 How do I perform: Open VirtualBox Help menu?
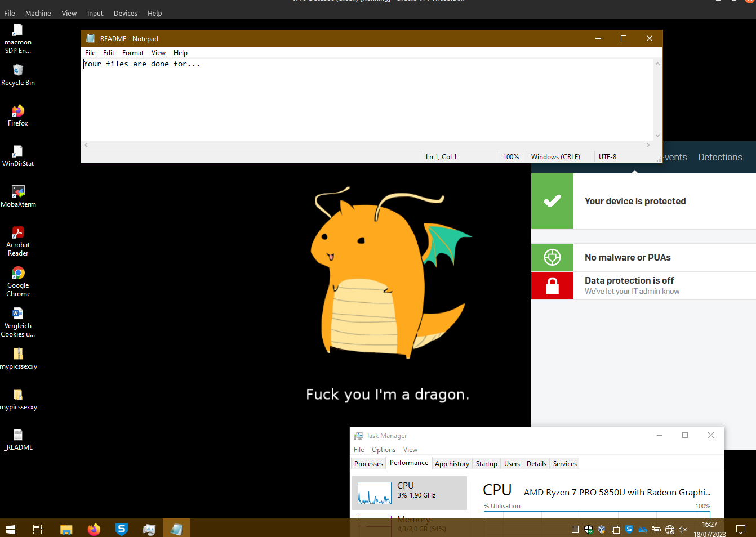point(155,13)
